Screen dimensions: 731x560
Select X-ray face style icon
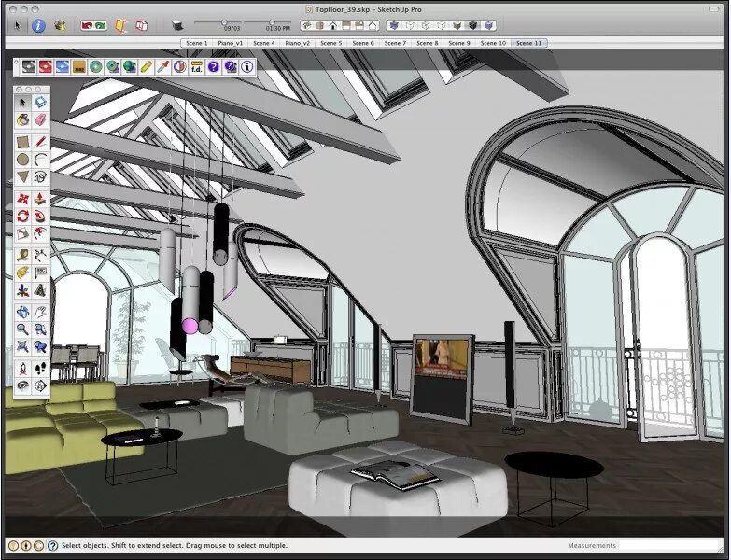tap(394, 25)
